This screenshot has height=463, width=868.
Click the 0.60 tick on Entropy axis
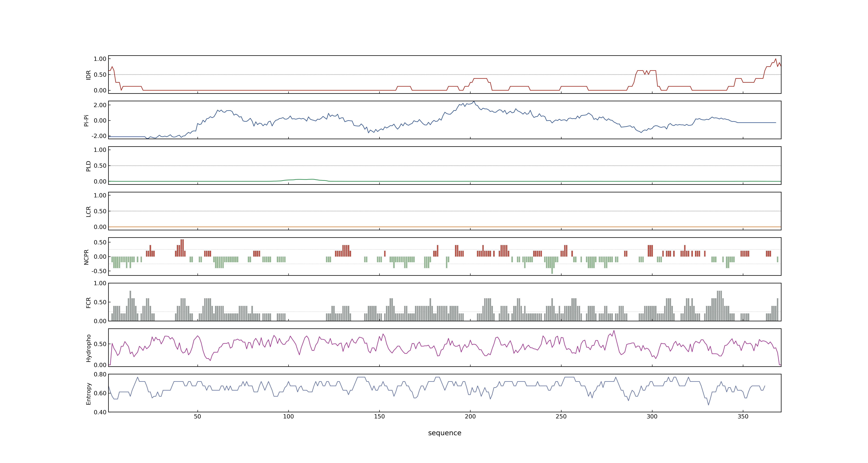coord(100,393)
